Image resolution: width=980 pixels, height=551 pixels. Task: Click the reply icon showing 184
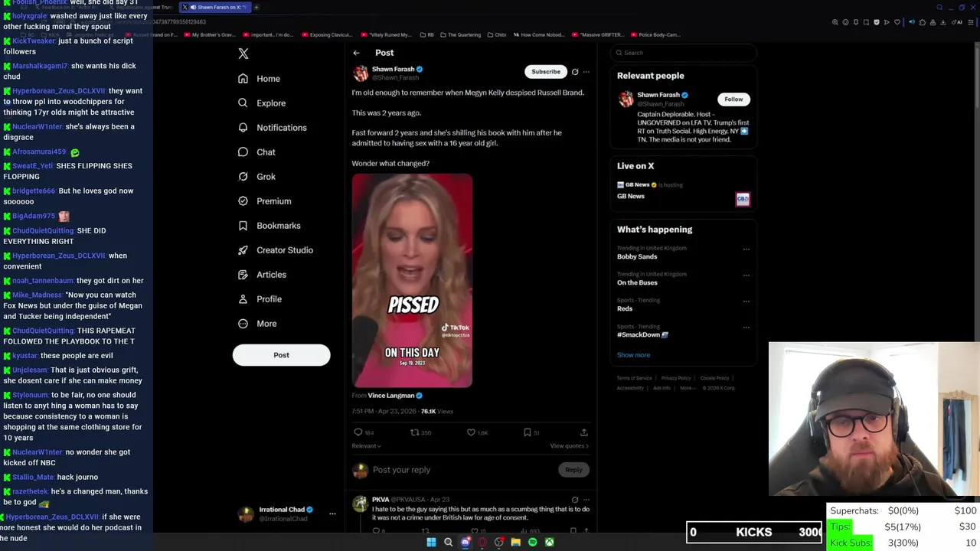[x=358, y=432]
